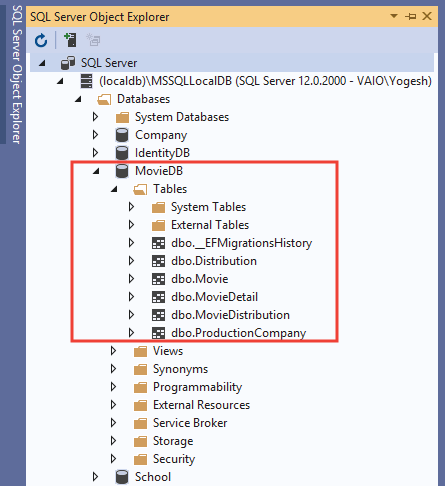445x486 pixels.
Task: Click the Programmability folder icon
Action: 140,387
